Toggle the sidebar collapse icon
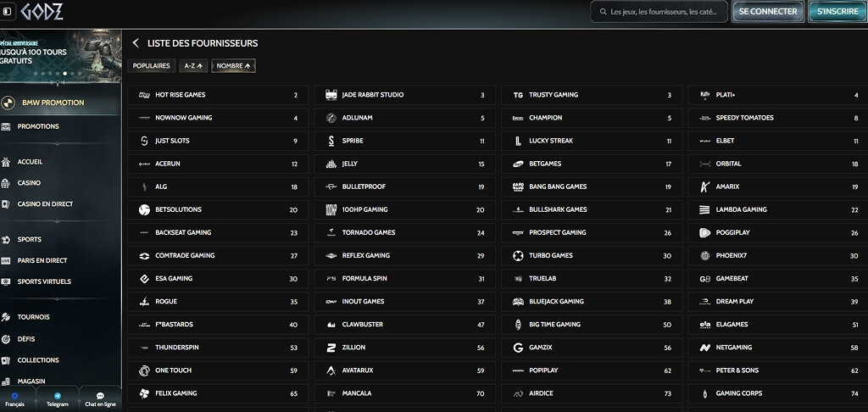The image size is (868, 412). tap(7, 11)
